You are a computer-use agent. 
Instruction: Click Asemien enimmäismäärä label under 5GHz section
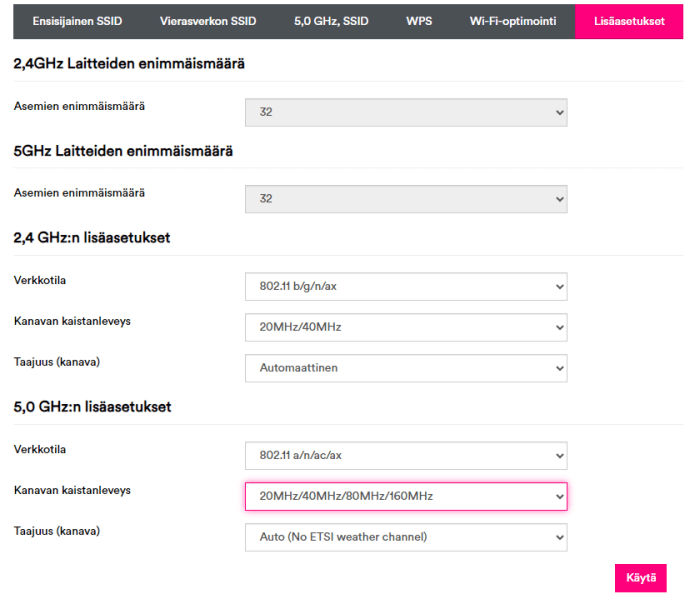[79, 193]
